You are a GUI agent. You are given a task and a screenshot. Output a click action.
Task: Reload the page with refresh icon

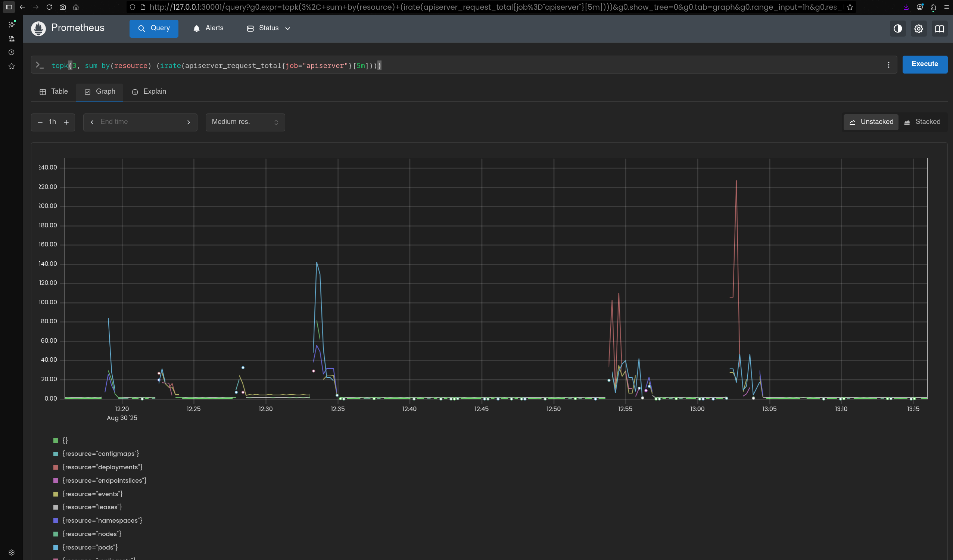49,7
